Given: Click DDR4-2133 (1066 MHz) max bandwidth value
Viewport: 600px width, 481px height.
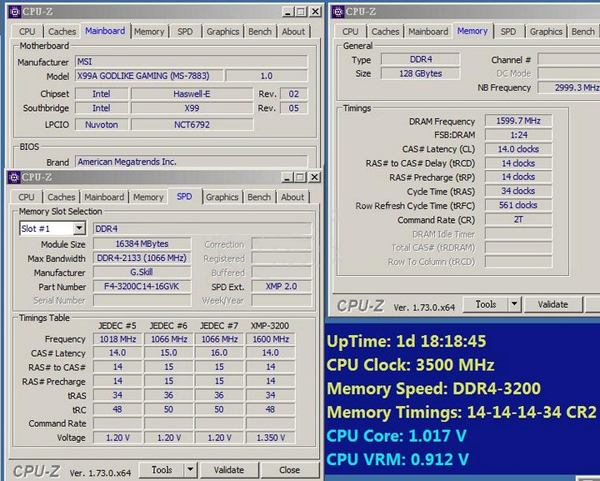Looking at the screenshot, I should (x=142, y=258).
